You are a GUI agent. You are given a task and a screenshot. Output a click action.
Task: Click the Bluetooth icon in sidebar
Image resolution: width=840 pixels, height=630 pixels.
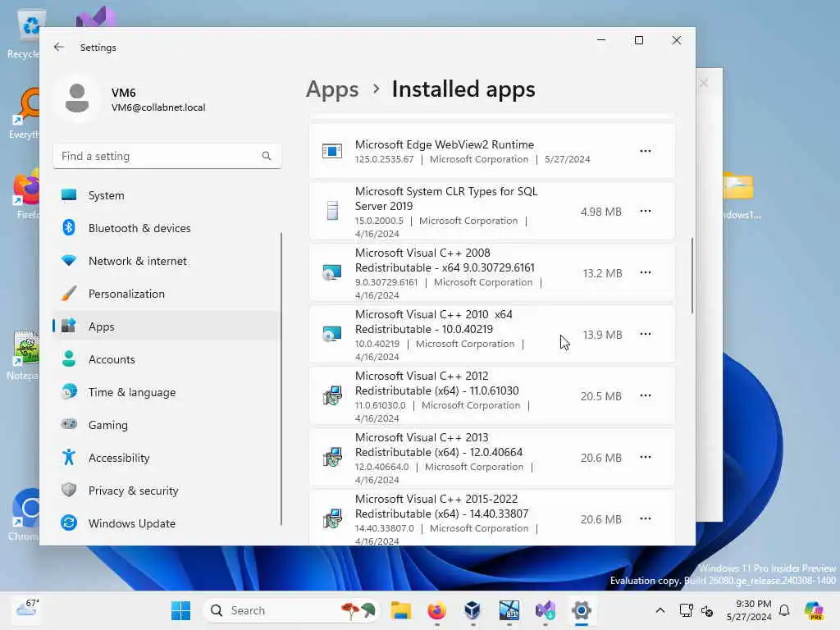(69, 228)
